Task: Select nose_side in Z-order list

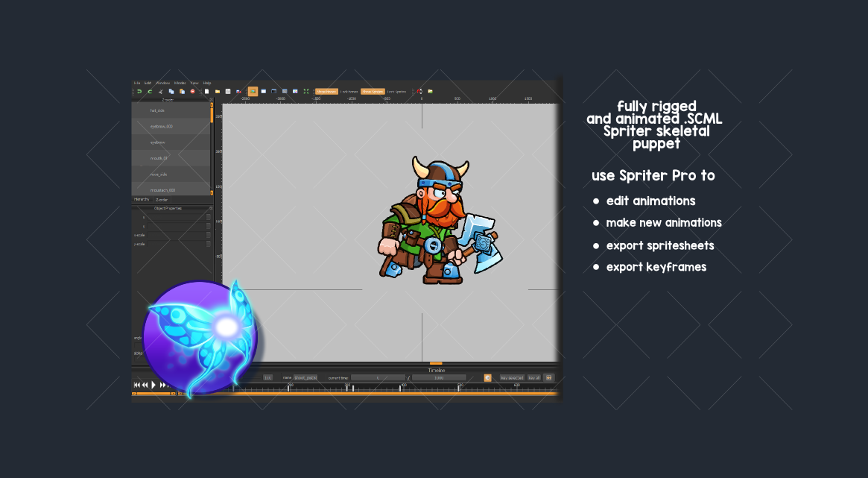Action: (171, 174)
